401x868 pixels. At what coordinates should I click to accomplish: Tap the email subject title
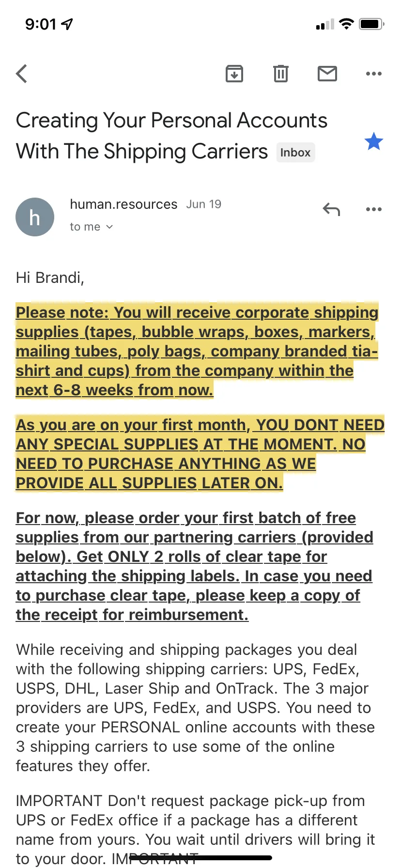tap(172, 136)
